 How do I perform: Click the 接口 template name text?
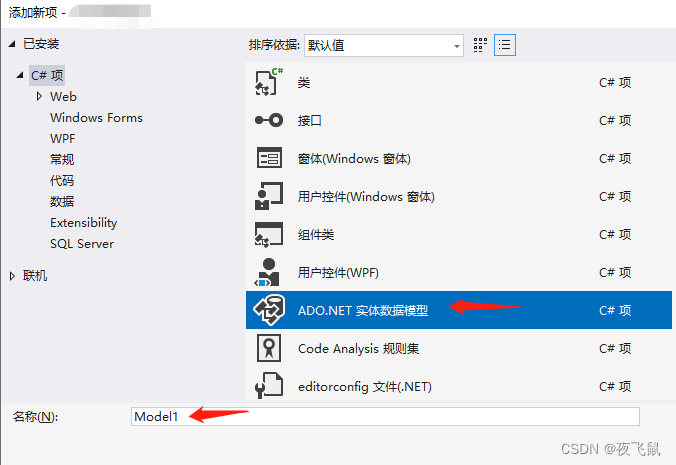(x=310, y=120)
